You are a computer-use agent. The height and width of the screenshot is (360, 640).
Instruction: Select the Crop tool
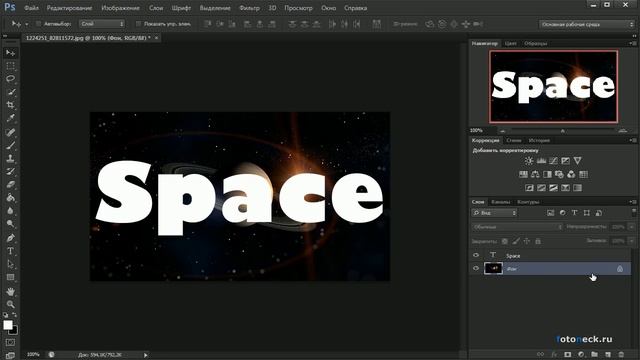(11, 105)
